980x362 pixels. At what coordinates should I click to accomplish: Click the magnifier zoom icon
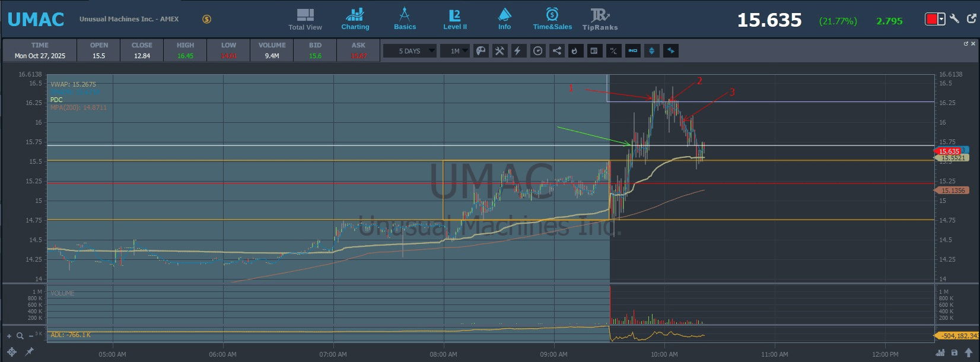pyautogui.click(x=20, y=336)
